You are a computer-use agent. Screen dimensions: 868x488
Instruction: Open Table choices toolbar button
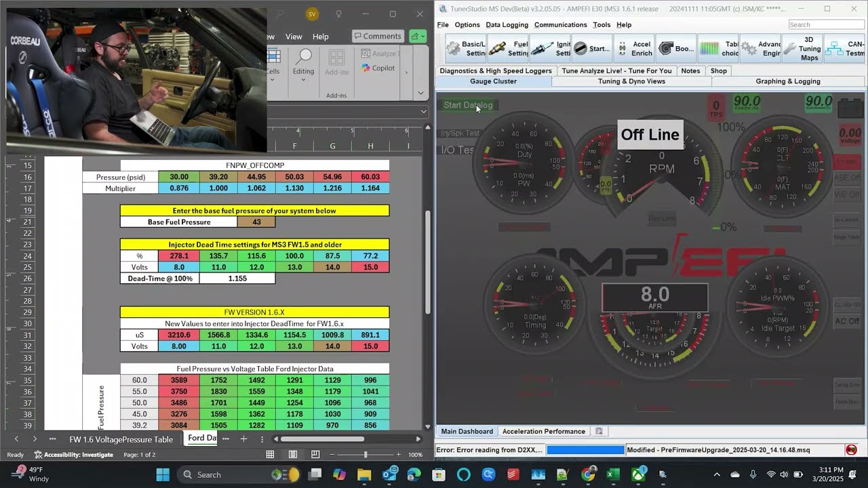click(718, 49)
